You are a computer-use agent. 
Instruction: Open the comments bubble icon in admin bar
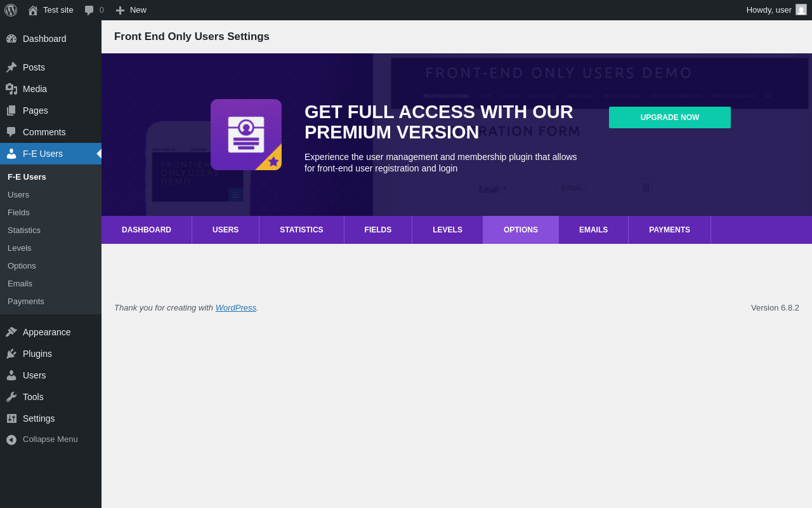tap(89, 10)
